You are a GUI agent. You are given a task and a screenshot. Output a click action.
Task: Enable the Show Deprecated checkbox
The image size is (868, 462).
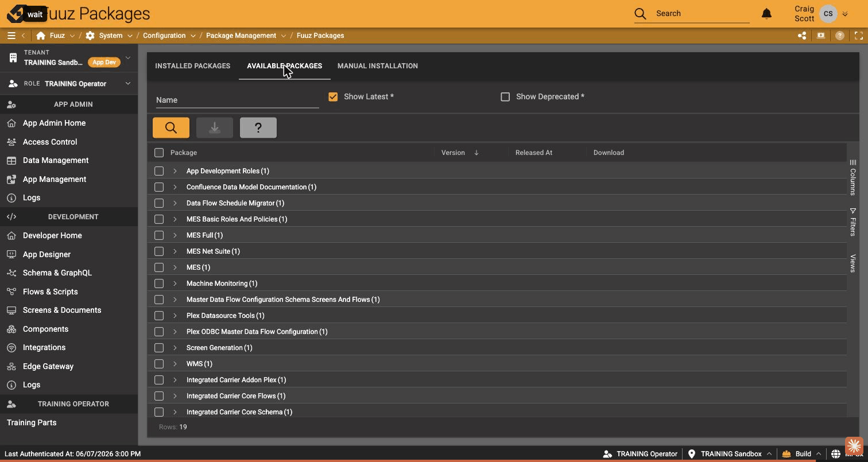click(x=505, y=96)
